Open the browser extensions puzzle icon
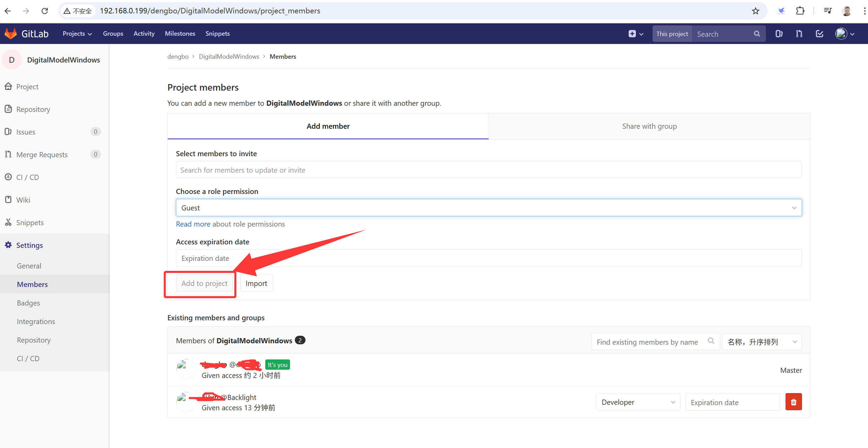This screenshot has width=868, height=448. [800, 11]
